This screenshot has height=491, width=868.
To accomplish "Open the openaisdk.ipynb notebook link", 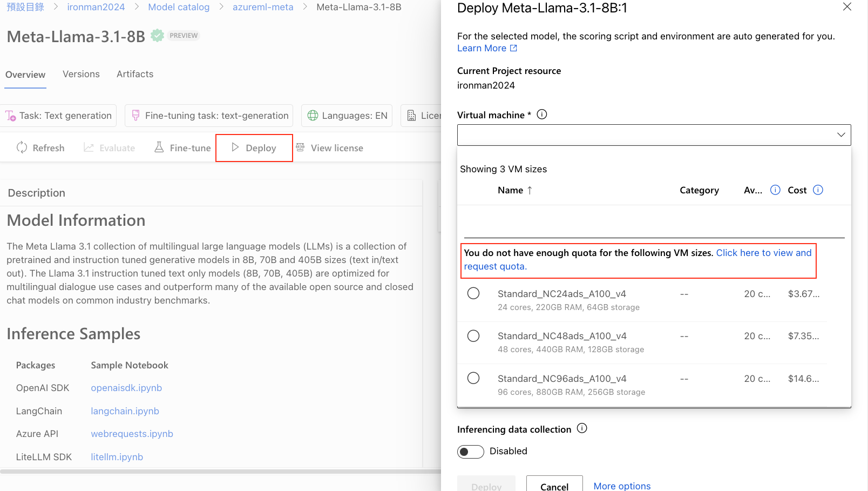I will click(x=126, y=388).
